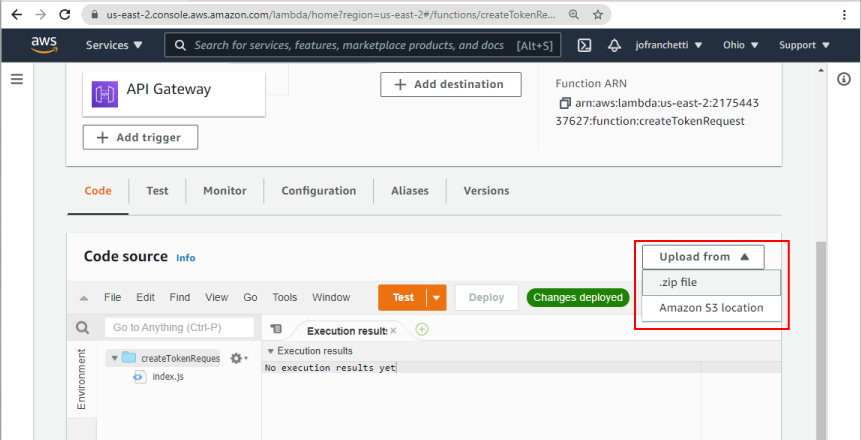Copy the function ARN
This screenshot has height=440, width=861.
(564, 103)
